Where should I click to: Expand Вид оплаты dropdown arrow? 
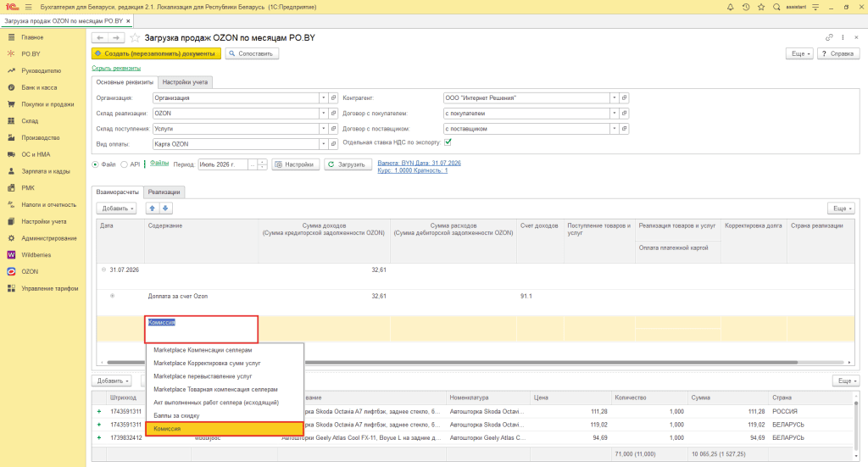(x=323, y=144)
